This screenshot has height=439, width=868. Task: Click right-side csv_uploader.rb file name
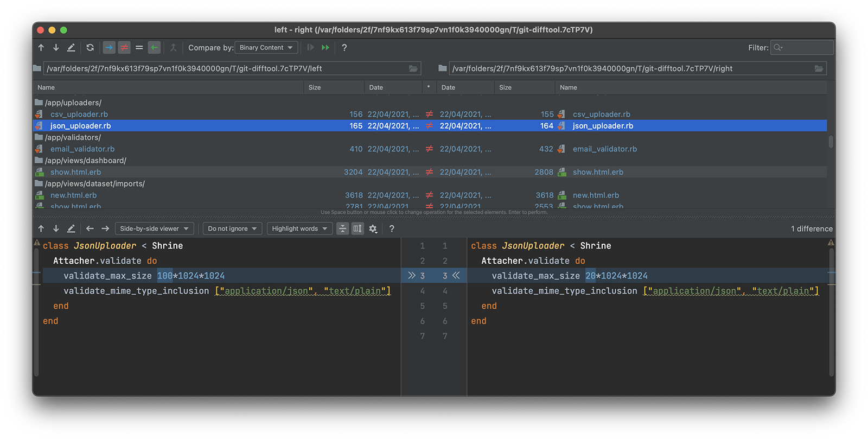tap(602, 114)
